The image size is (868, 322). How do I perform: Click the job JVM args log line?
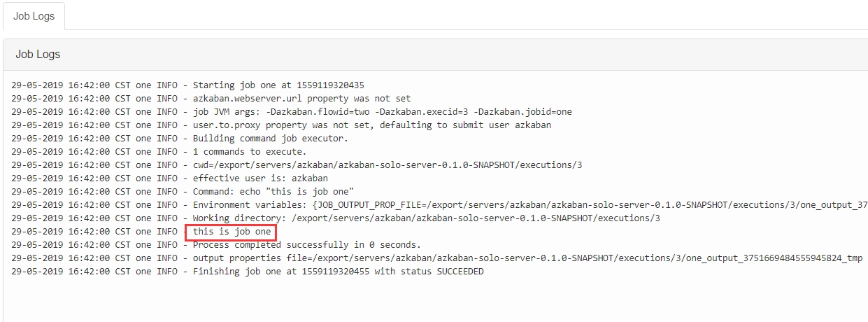point(292,112)
